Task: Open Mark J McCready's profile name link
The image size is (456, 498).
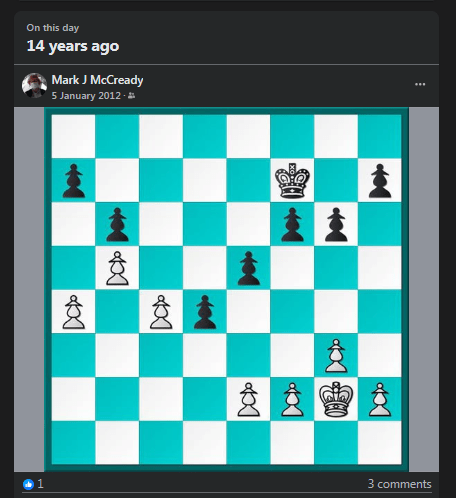Action: [x=97, y=80]
